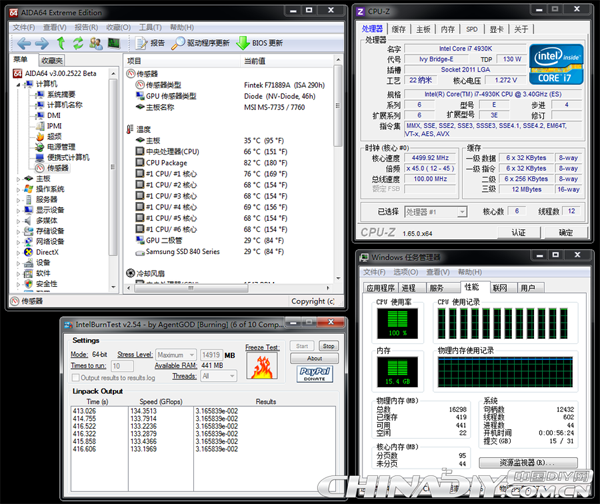This screenshot has height=504, width=600.
Task: Switch to AIDA64 收藏夹 favorites tab
Action: [x=52, y=60]
